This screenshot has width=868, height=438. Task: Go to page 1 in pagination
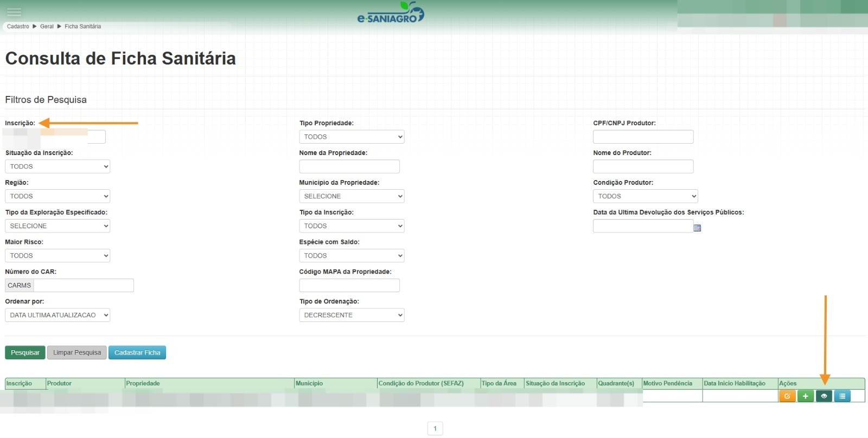(x=435, y=428)
